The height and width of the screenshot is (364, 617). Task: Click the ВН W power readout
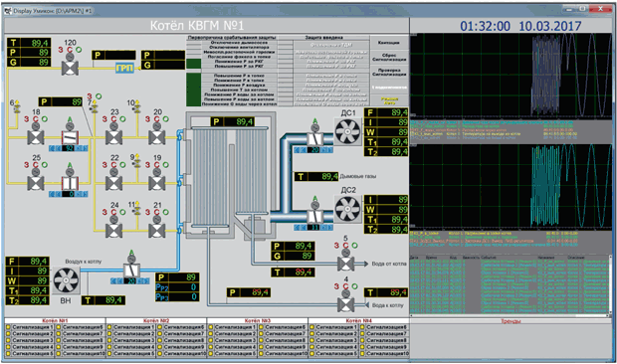point(28,280)
